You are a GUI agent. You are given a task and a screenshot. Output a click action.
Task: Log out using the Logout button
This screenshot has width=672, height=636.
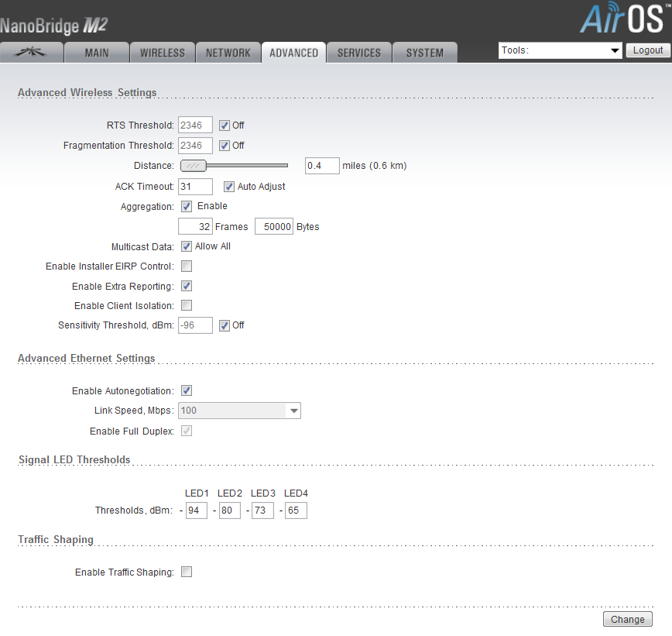(648, 50)
